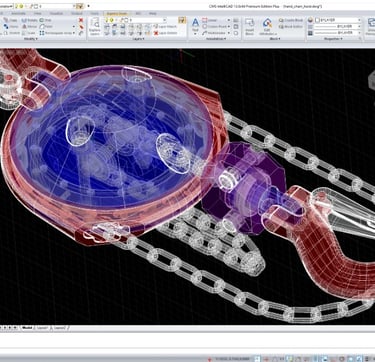Click the Insert Block icon
This screenshot has height=362, width=375.
pos(249,26)
